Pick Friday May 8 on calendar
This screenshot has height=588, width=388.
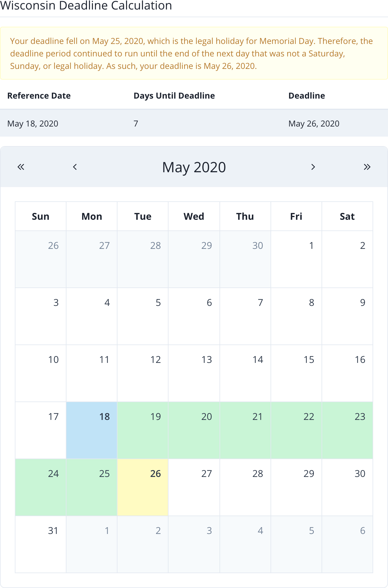click(296, 316)
